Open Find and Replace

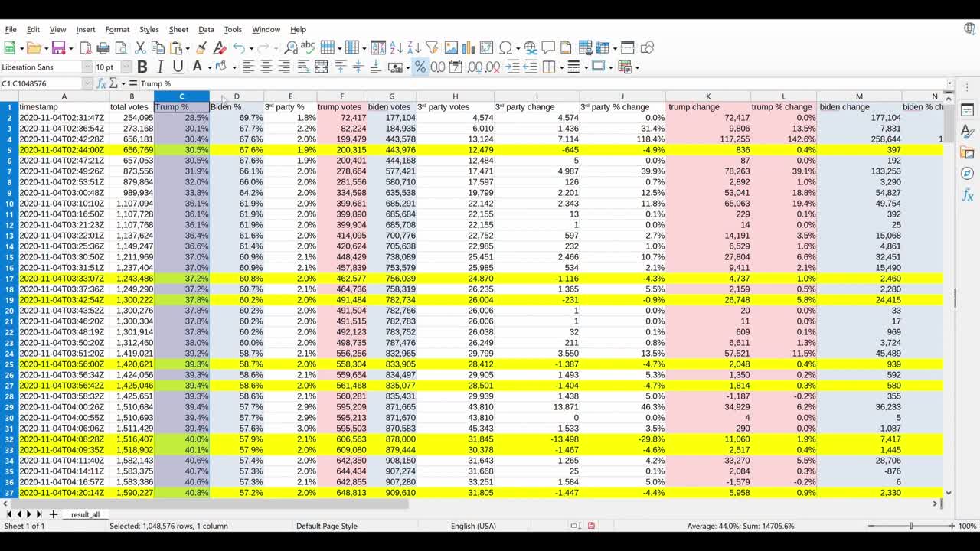(x=291, y=48)
